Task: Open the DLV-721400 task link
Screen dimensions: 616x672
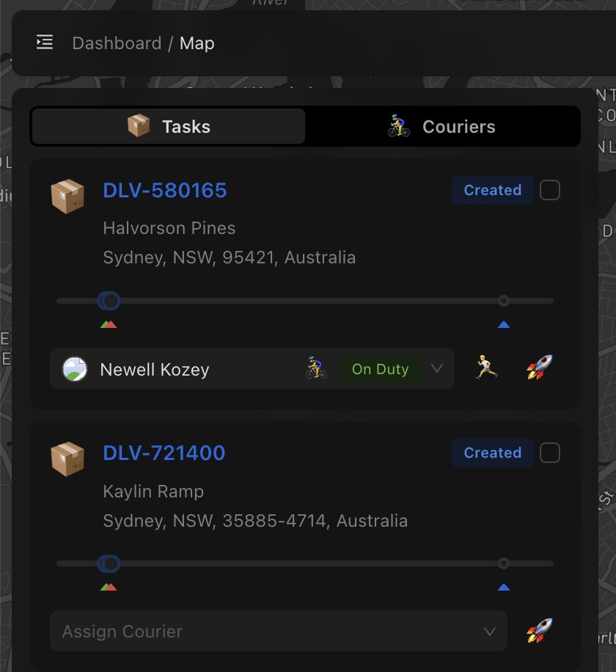Action: (x=164, y=453)
